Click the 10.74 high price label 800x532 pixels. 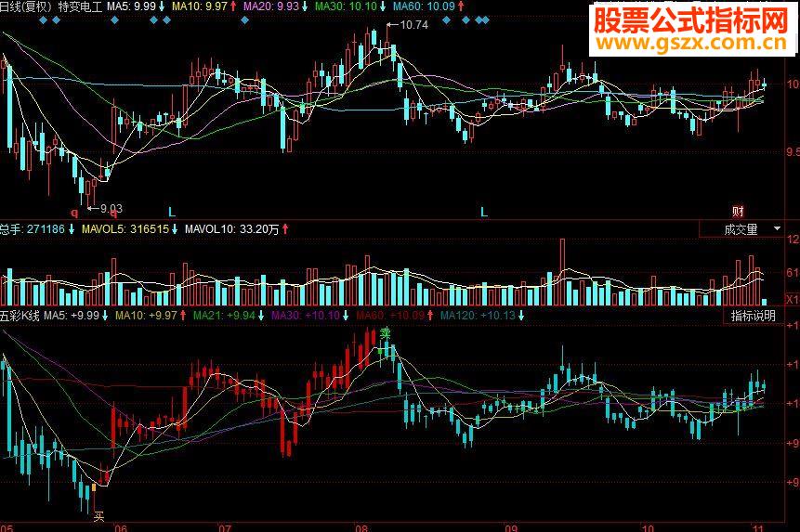(413, 25)
